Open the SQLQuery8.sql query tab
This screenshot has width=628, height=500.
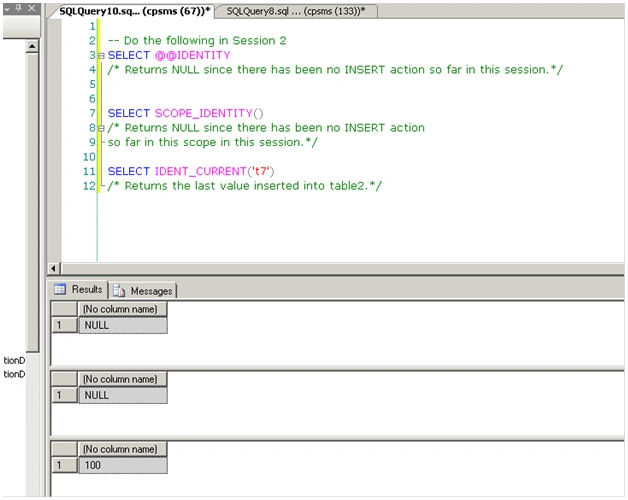coord(296,11)
